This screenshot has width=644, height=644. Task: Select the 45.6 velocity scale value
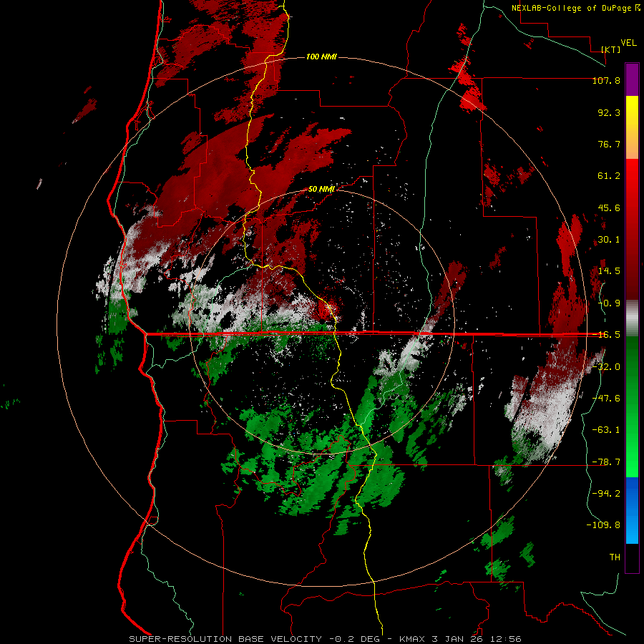pyautogui.click(x=609, y=208)
